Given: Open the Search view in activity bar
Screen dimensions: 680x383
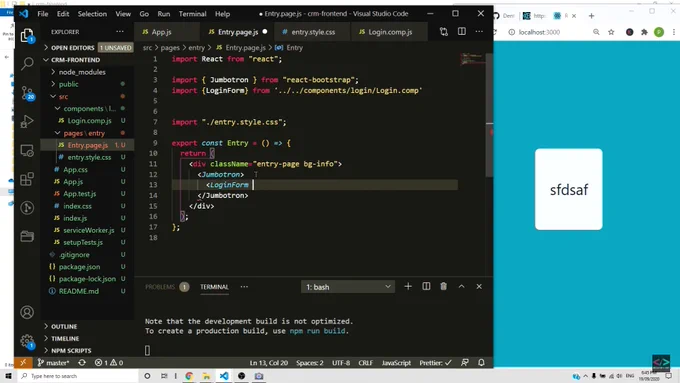Looking at the screenshot, I should point(27,64).
